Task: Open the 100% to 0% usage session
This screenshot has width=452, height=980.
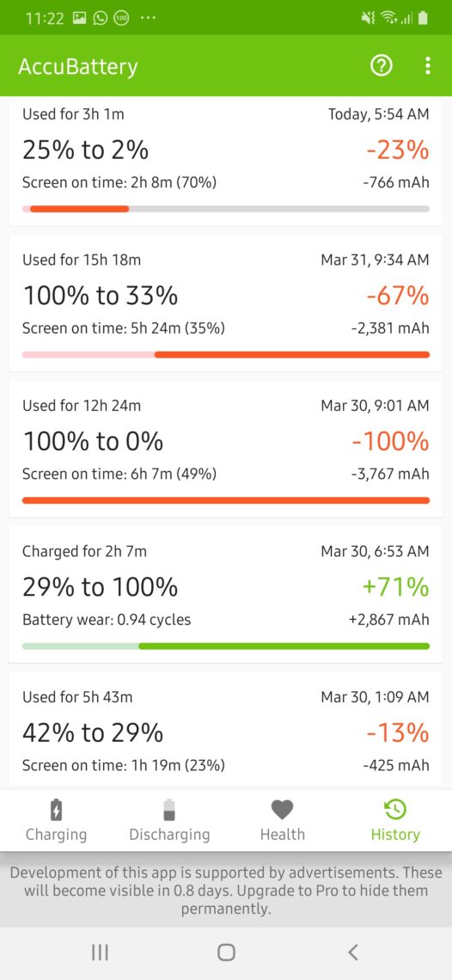Action: click(226, 449)
